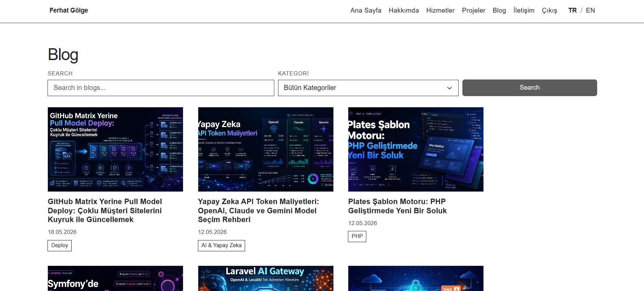644x291 pixels.
Task: Navigate to Projeler
Action: [474, 11]
